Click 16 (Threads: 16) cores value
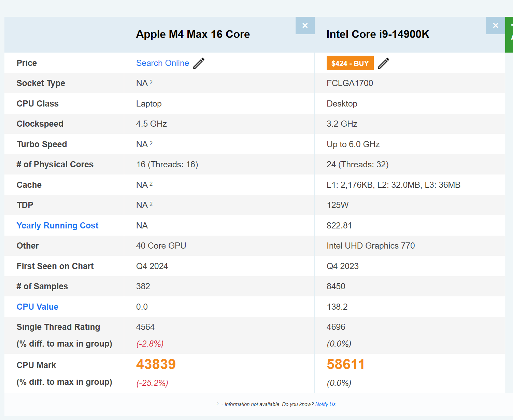 [167, 165]
